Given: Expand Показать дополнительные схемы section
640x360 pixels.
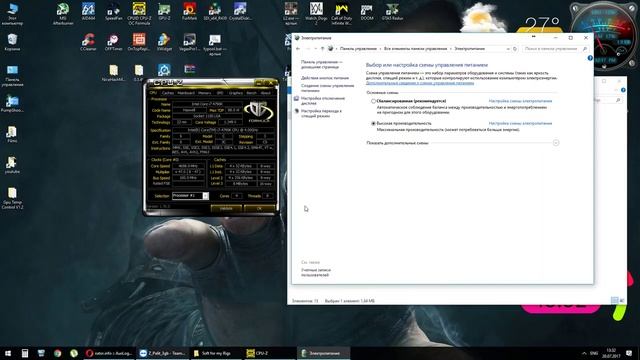Looking at the screenshot, I should tap(556, 143).
